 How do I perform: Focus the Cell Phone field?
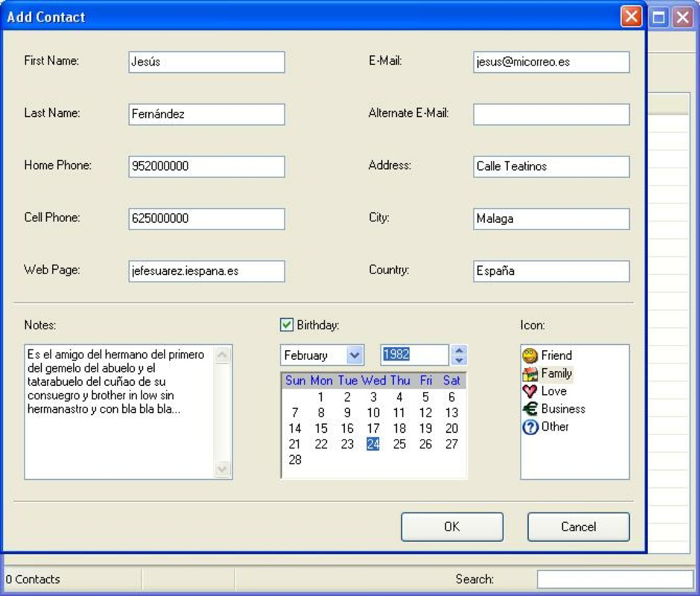[x=207, y=219]
